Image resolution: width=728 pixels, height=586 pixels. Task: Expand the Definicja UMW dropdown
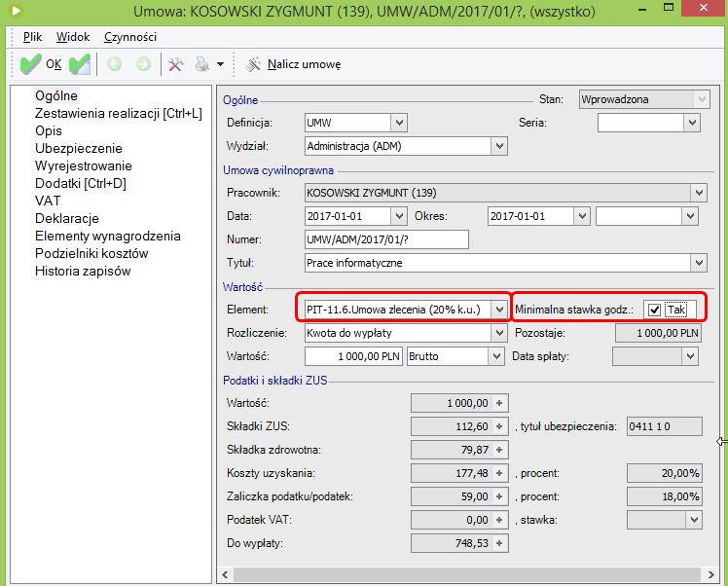[x=399, y=123]
